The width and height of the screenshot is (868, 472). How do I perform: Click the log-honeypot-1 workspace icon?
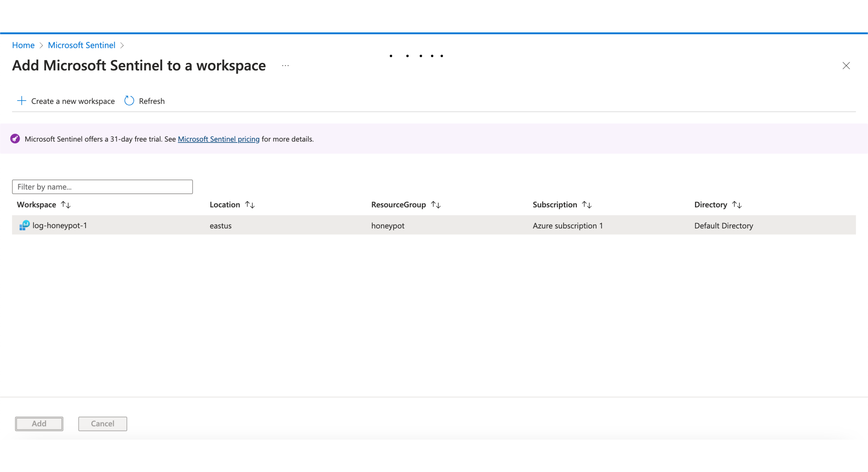24,225
